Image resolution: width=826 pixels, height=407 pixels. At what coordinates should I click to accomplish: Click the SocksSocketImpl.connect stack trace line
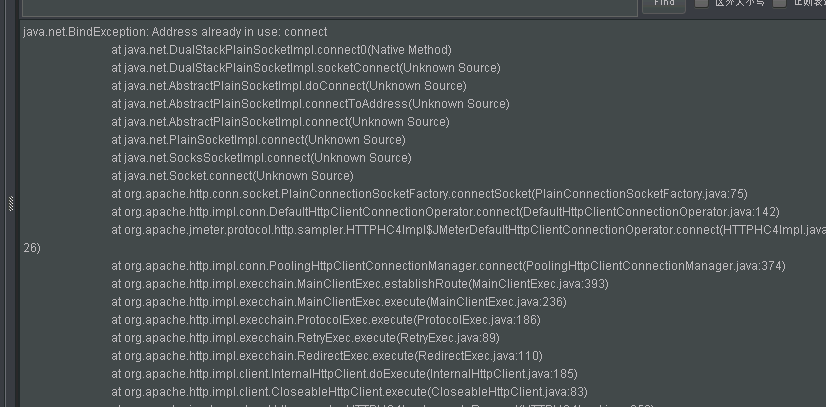click(261, 158)
